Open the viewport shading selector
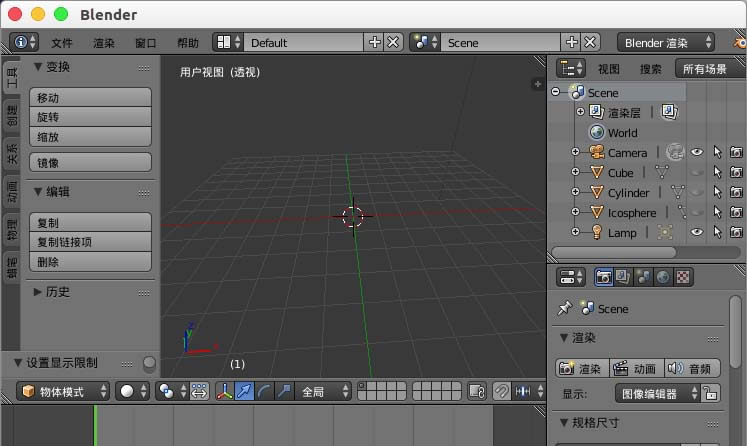This screenshot has height=446, width=747. coord(133,392)
